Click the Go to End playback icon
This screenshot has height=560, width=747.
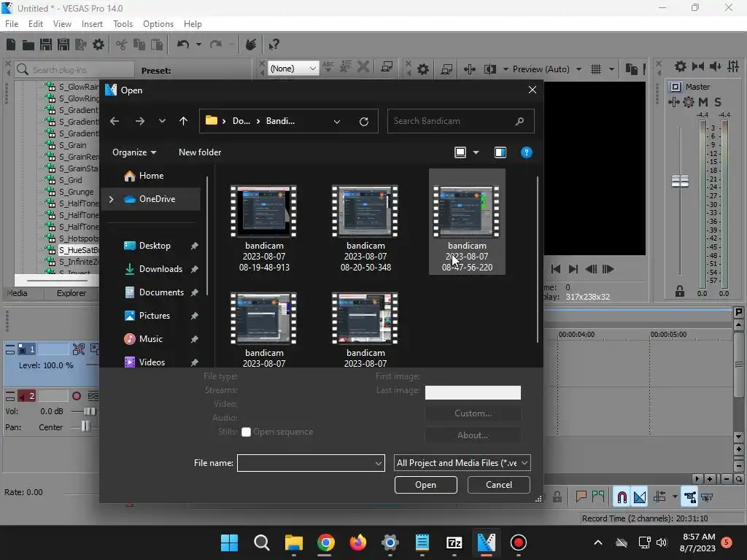[573, 269]
